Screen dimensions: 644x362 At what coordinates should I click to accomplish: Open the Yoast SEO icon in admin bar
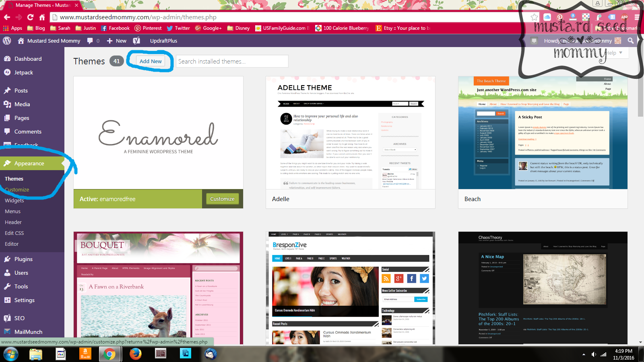pyautogui.click(x=136, y=41)
